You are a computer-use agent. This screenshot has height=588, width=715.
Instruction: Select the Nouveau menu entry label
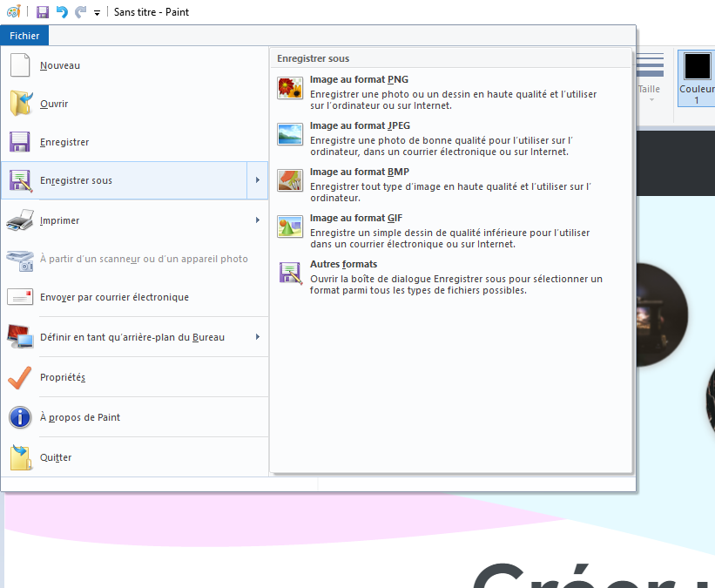pyautogui.click(x=60, y=65)
